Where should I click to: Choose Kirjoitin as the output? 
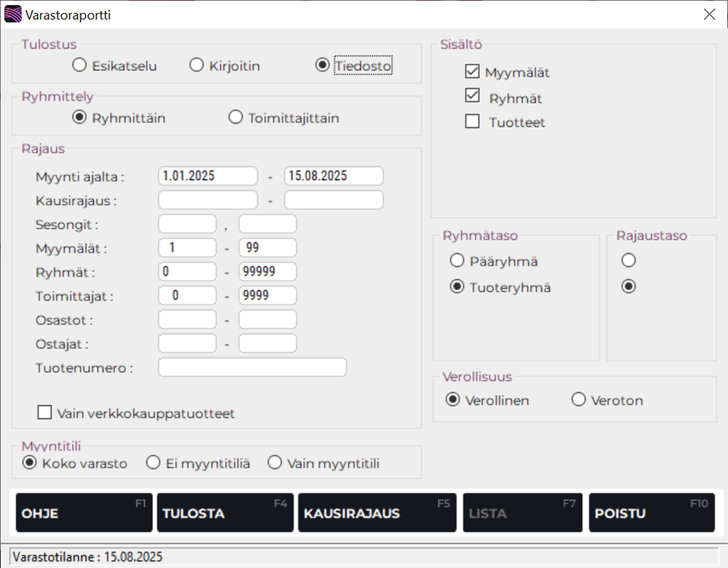[x=196, y=65]
